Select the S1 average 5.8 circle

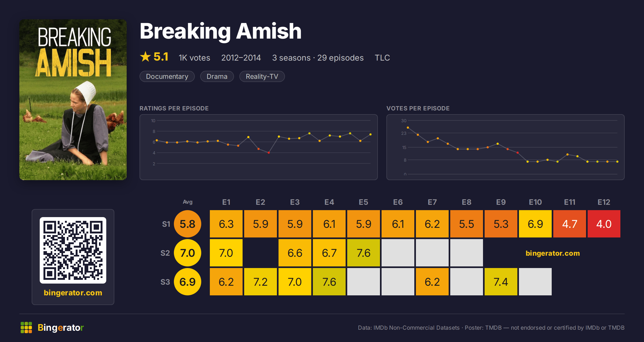click(188, 224)
